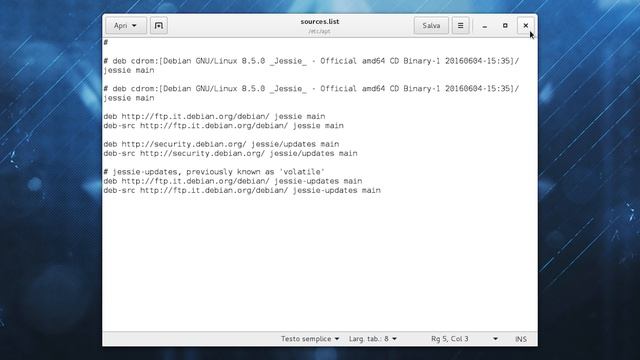Click line 'deb-src http://ftp.it.debian.org/debian/ jessie main'

pyautogui.click(x=223, y=126)
